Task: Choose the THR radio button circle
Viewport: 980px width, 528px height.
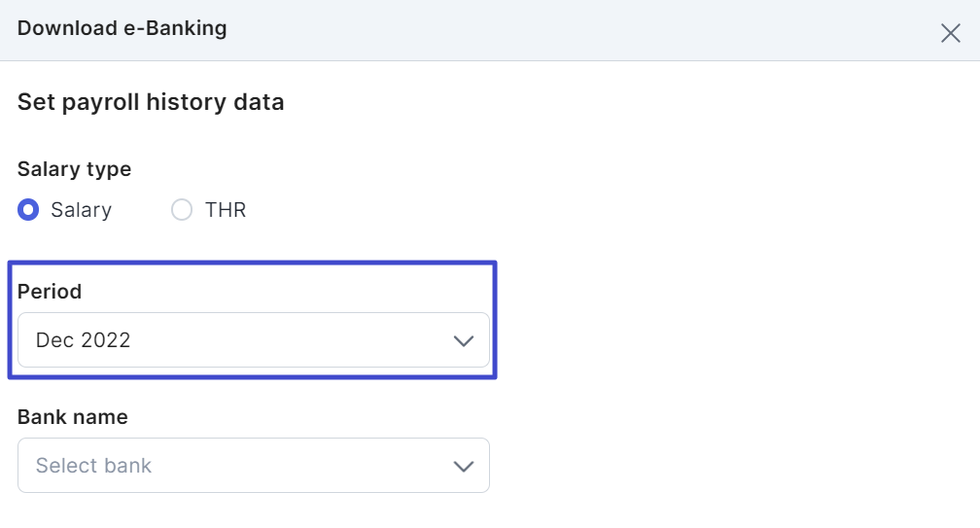Action: tap(182, 210)
